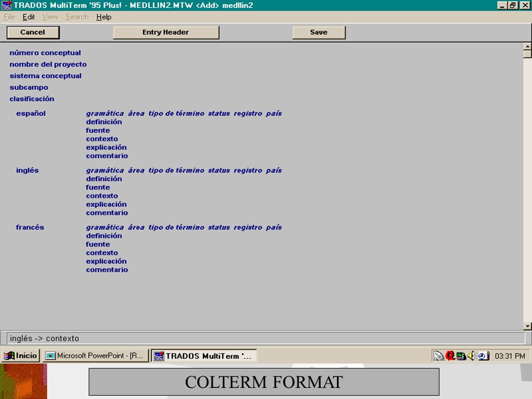Switch to Microsoft PowerPoint taskbar button

pyautogui.click(x=96, y=356)
